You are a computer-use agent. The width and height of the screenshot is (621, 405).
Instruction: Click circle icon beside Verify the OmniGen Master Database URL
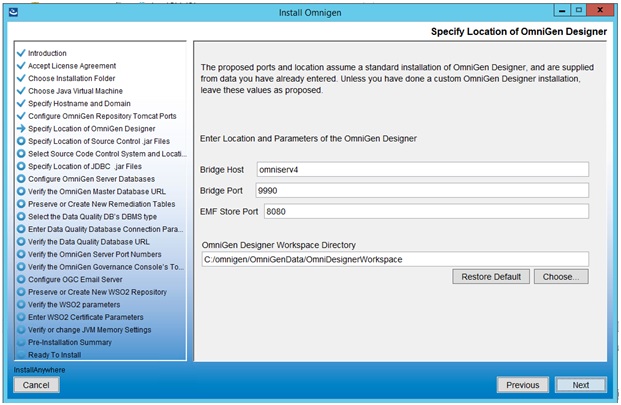(x=21, y=191)
